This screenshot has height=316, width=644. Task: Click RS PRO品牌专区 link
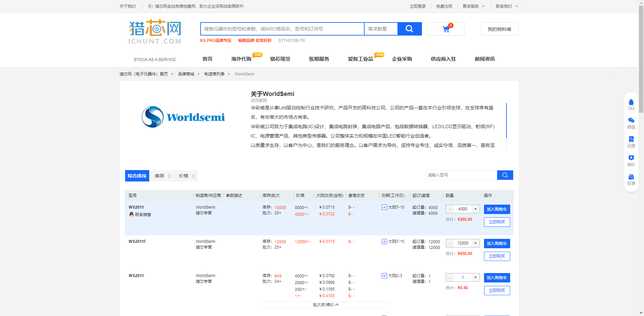pos(216,41)
